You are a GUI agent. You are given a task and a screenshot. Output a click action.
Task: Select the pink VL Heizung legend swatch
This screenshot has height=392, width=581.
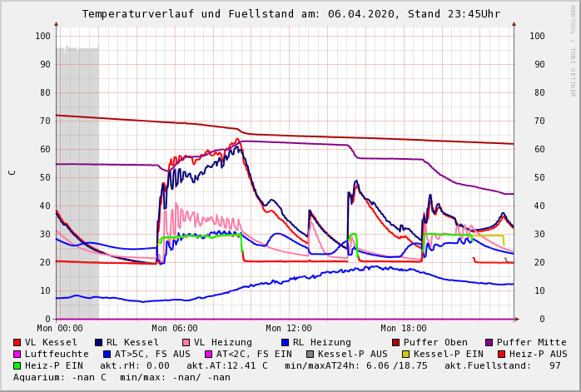tap(186, 342)
